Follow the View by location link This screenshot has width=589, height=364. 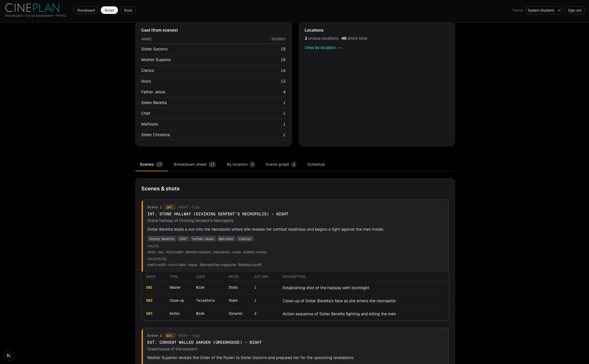tap(322, 48)
